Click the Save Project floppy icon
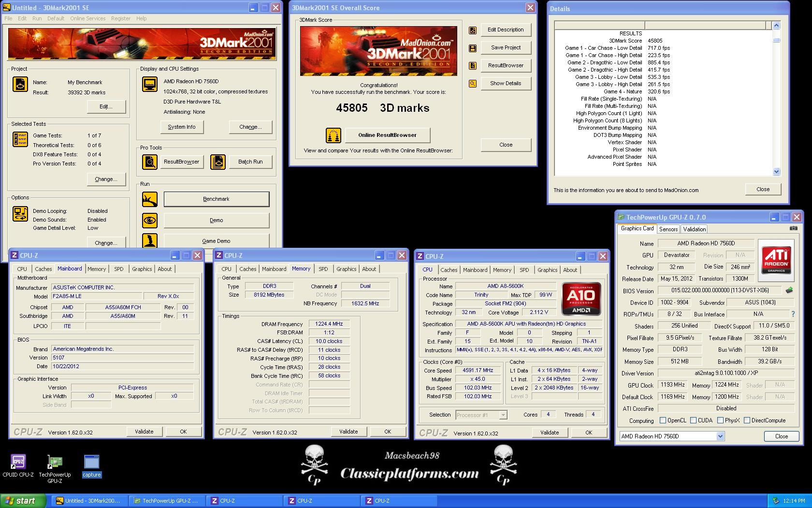The width and height of the screenshot is (812, 508). tap(473, 48)
